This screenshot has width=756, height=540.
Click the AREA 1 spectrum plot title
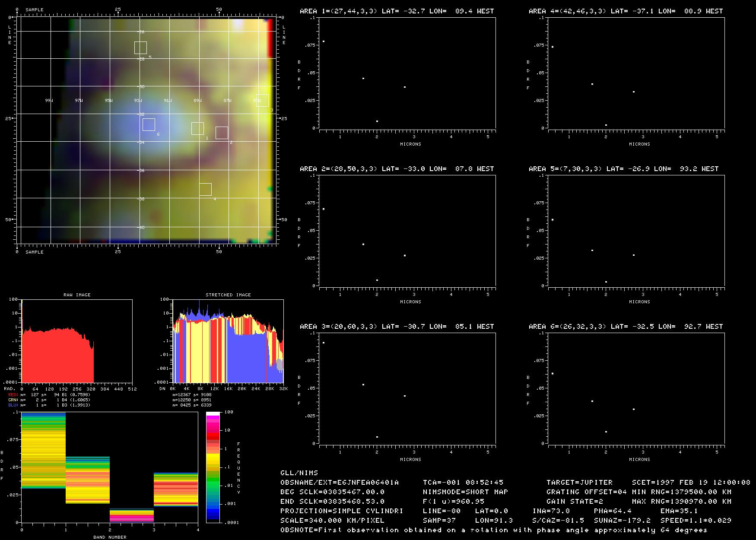(x=397, y=11)
